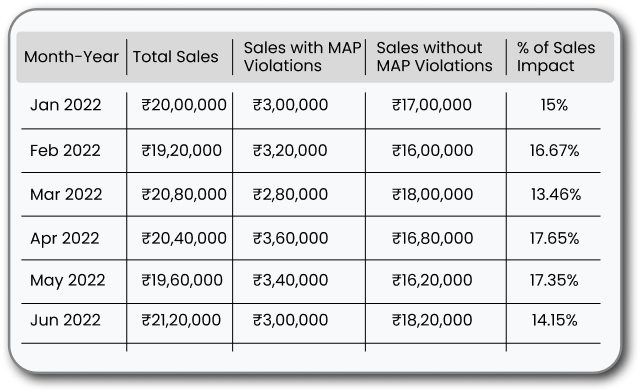
Task: Click the % of Sales Impact header
Action: [556, 57]
